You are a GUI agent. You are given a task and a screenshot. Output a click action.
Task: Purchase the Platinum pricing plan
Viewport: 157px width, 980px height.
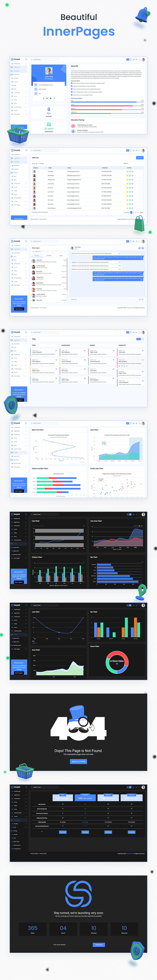[108, 832]
